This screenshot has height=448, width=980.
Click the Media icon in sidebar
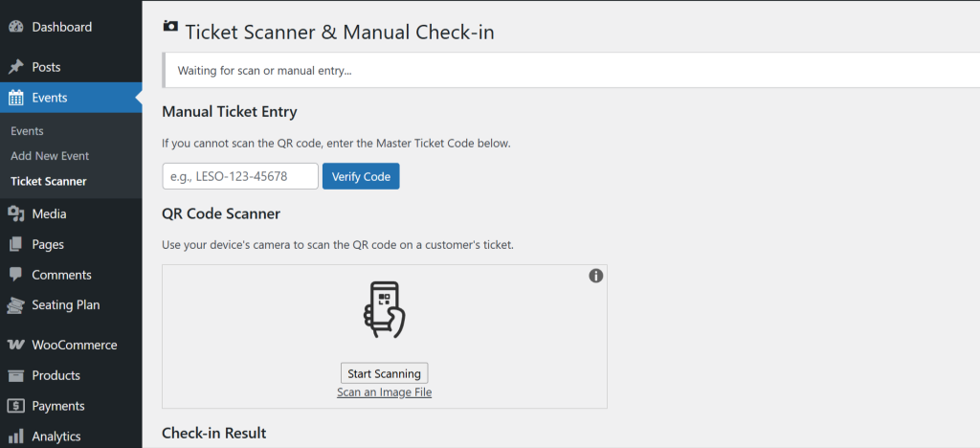click(16, 213)
